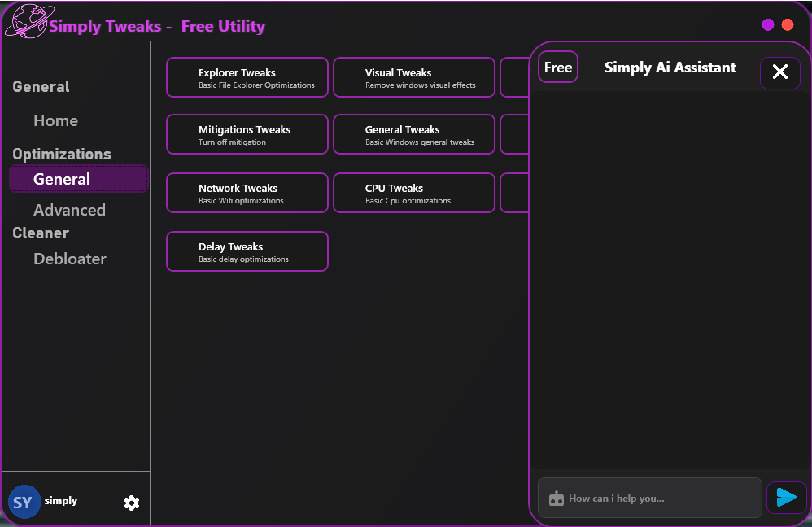Click the Free plan badge

click(558, 68)
